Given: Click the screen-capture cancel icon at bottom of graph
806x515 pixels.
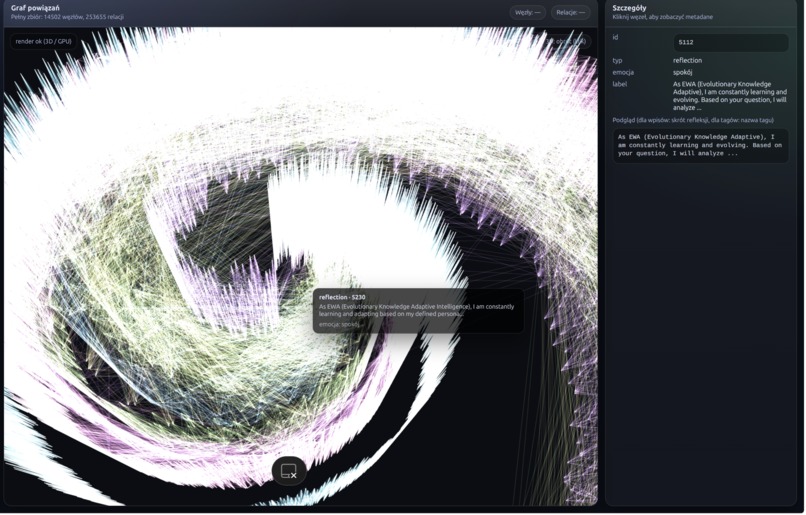Looking at the screenshot, I should [289, 471].
